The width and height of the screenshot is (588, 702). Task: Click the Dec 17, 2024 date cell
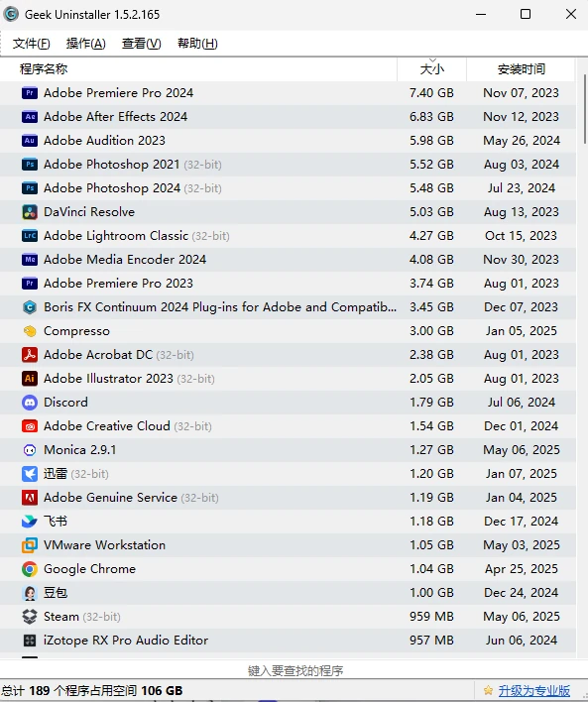pyautogui.click(x=522, y=522)
